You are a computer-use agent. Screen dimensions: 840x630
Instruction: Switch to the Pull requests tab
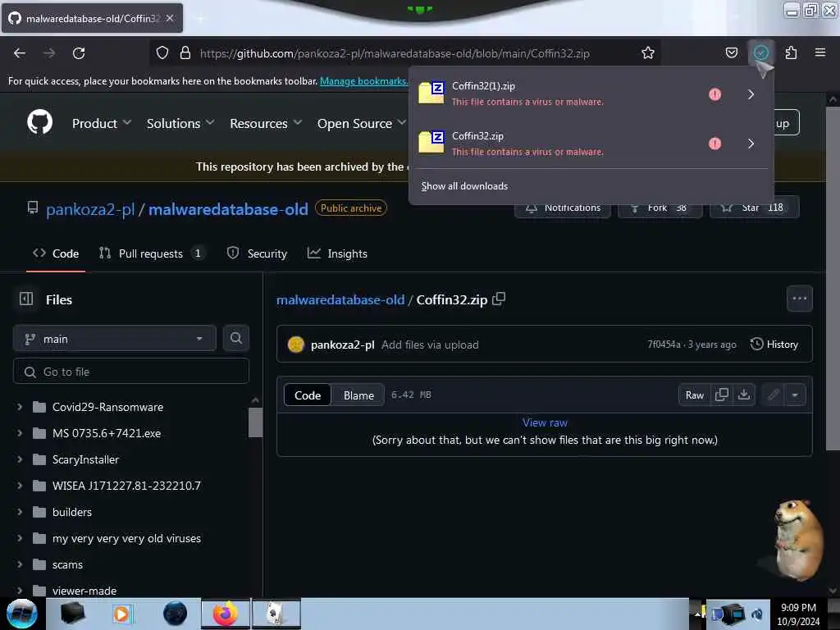152,253
